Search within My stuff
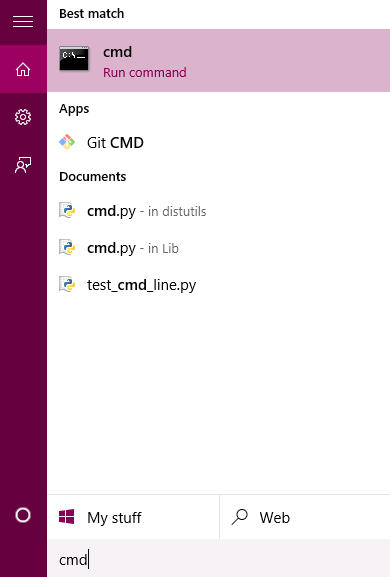 [x=133, y=517]
